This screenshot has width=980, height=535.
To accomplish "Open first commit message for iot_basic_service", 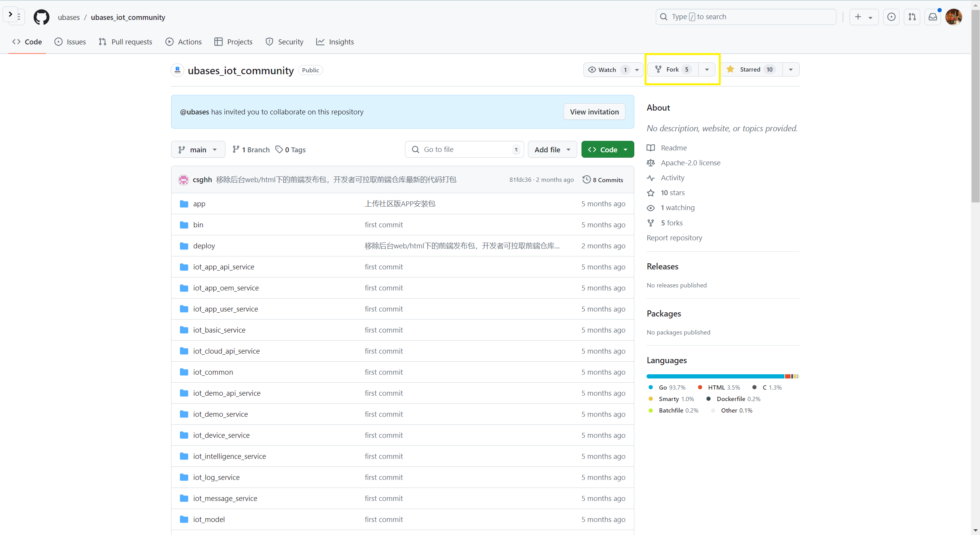I will [x=384, y=330].
